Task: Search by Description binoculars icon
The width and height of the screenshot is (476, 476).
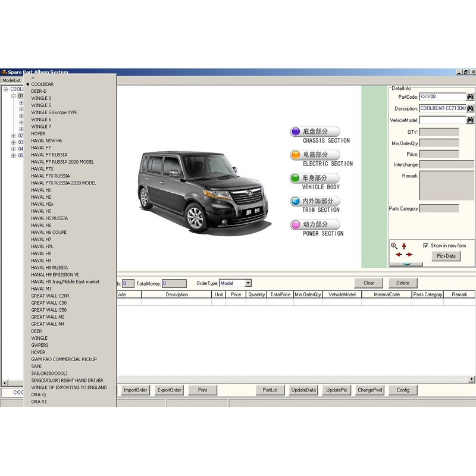Action: point(470,108)
